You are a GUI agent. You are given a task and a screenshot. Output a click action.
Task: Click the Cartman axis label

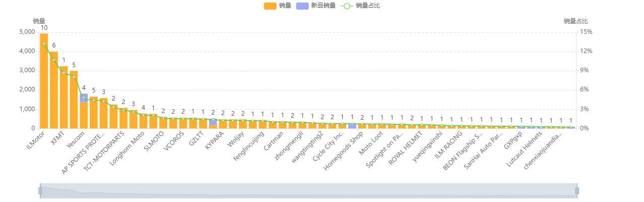tap(274, 142)
